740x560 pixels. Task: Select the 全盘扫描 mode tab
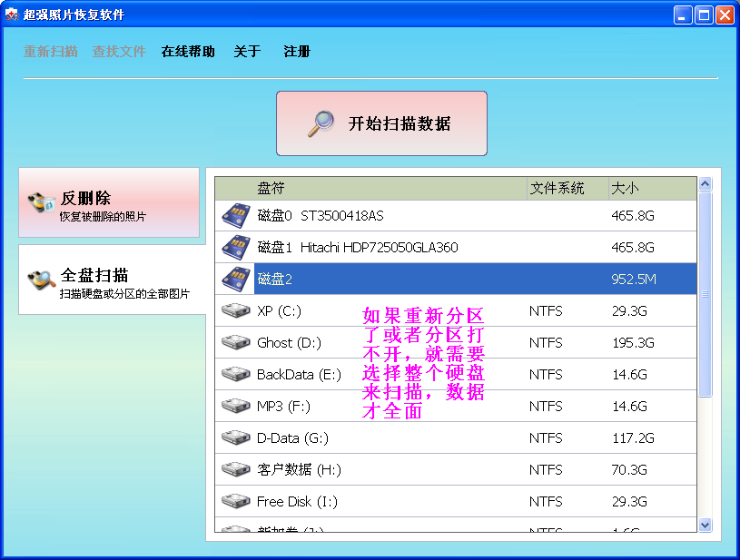(x=113, y=280)
